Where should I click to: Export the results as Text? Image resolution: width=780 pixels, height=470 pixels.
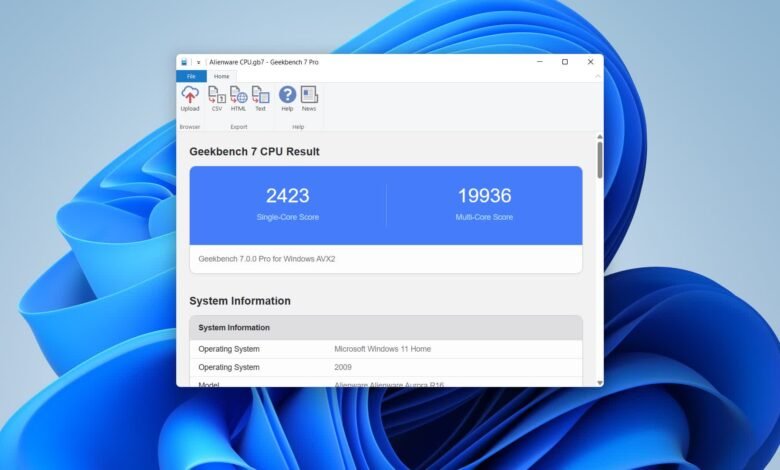[x=260, y=98]
